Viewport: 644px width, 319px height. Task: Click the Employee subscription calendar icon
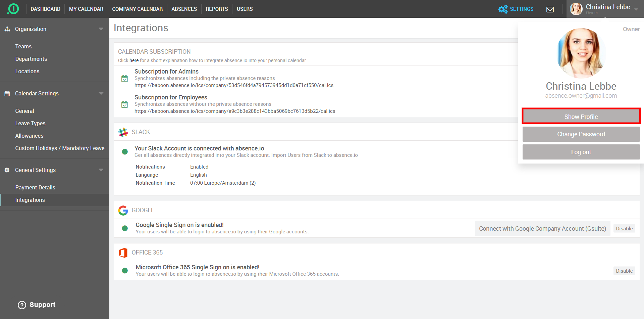[x=124, y=104]
